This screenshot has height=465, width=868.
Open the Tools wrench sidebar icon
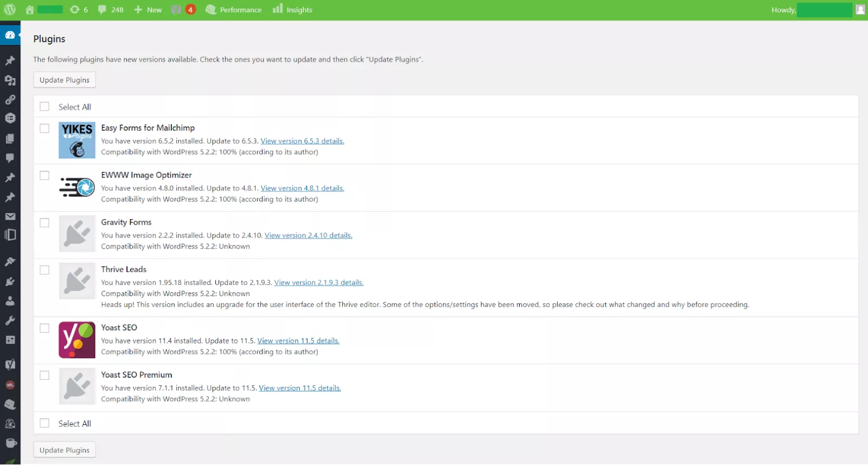[10, 320]
